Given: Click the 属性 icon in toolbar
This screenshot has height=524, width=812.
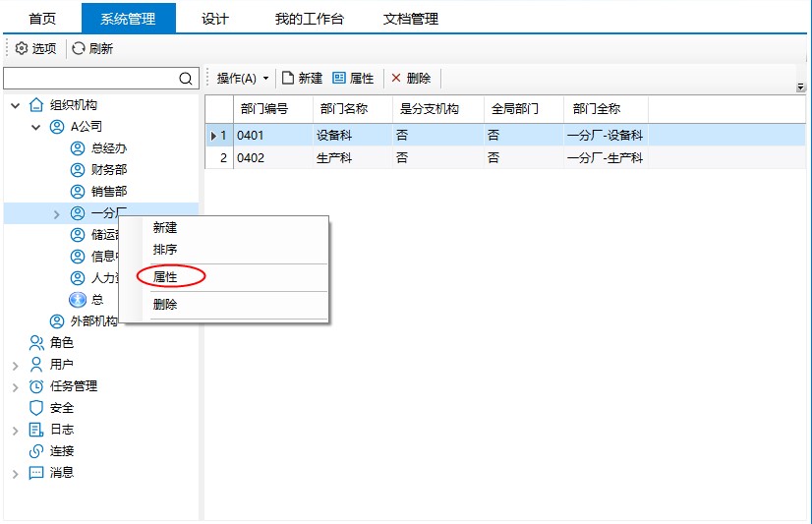Looking at the screenshot, I should click(339, 78).
